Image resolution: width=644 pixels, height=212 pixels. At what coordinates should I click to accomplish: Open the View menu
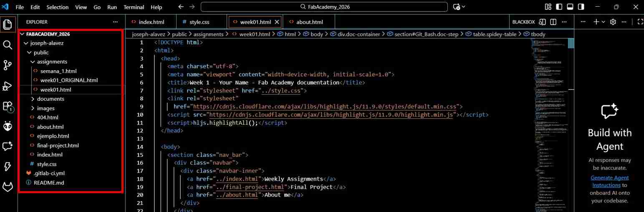point(81,7)
